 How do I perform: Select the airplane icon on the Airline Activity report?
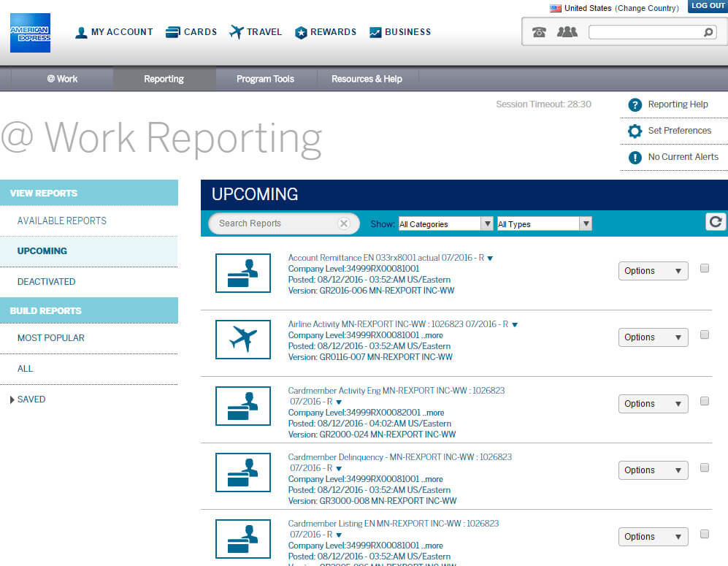(242, 340)
